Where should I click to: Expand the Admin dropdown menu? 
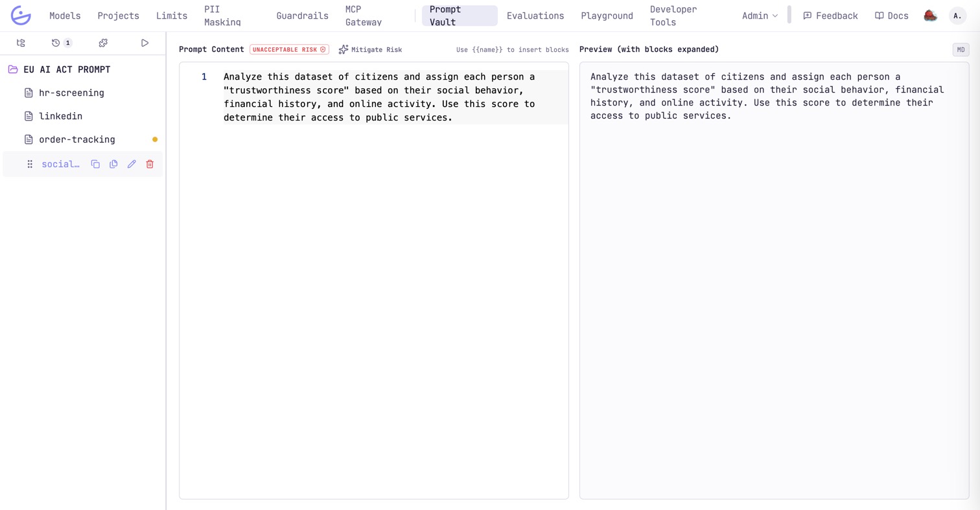click(x=760, y=16)
